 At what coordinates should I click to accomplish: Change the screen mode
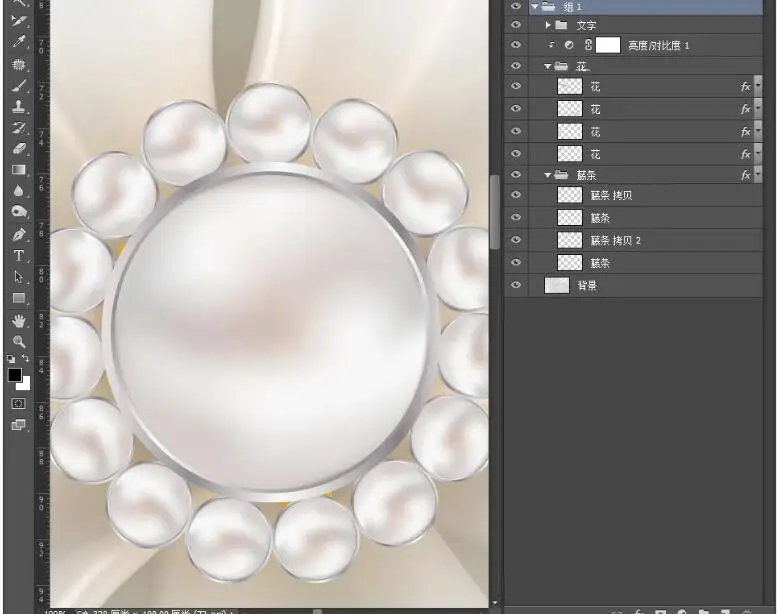[x=19, y=425]
